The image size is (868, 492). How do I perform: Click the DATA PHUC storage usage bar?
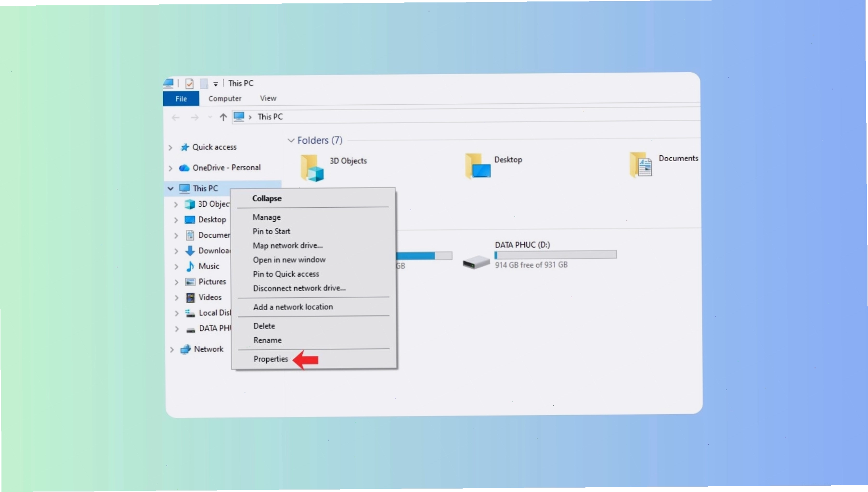tap(556, 255)
